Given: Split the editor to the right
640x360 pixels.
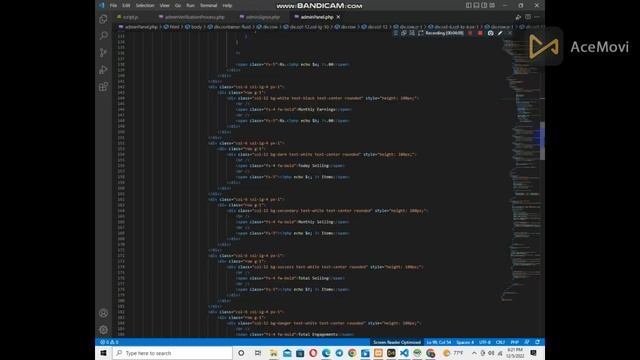Looking at the screenshot, I should click(528, 17).
